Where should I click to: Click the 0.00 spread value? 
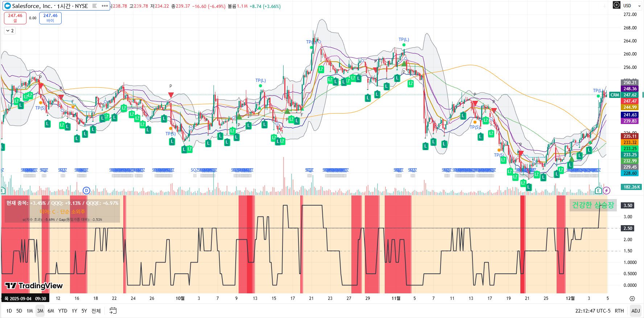tap(33, 18)
